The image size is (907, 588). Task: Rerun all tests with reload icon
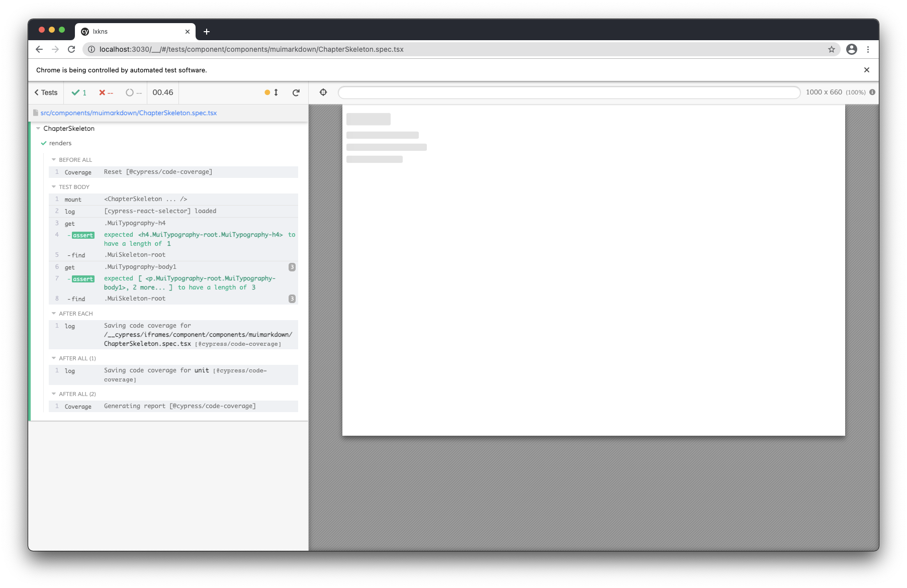coord(296,92)
